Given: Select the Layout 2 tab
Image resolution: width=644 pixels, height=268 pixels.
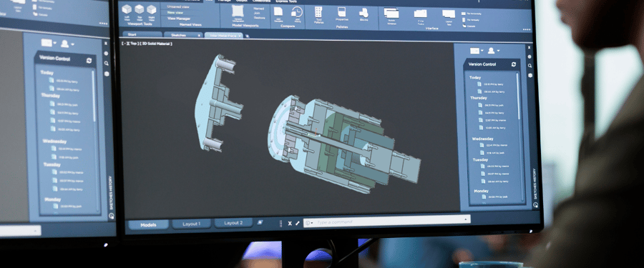Looking at the screenshot, I should pos(233,223).
